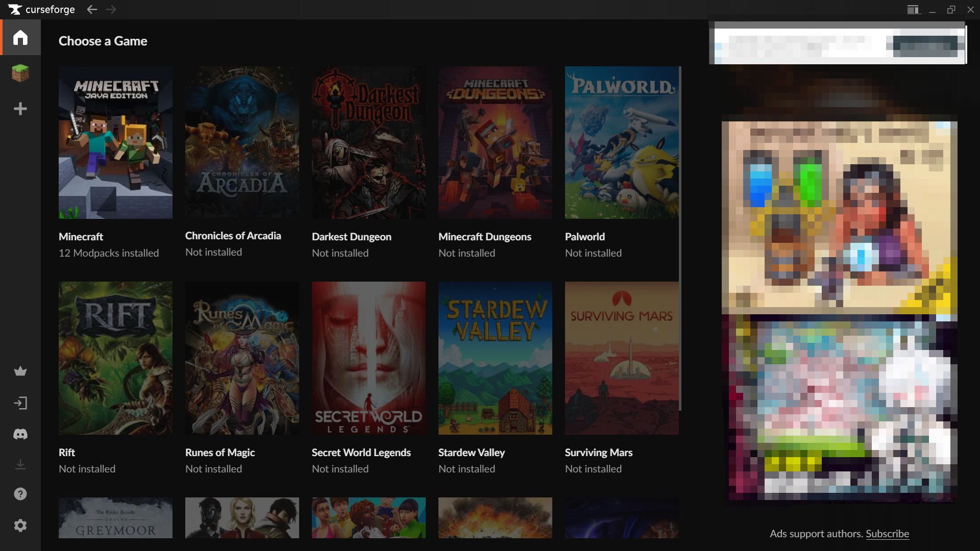The height and width of the screenshot is (551, 980).
Task: Click the help question mark icon
Action: pyautogui.click(x=20, y=494)
